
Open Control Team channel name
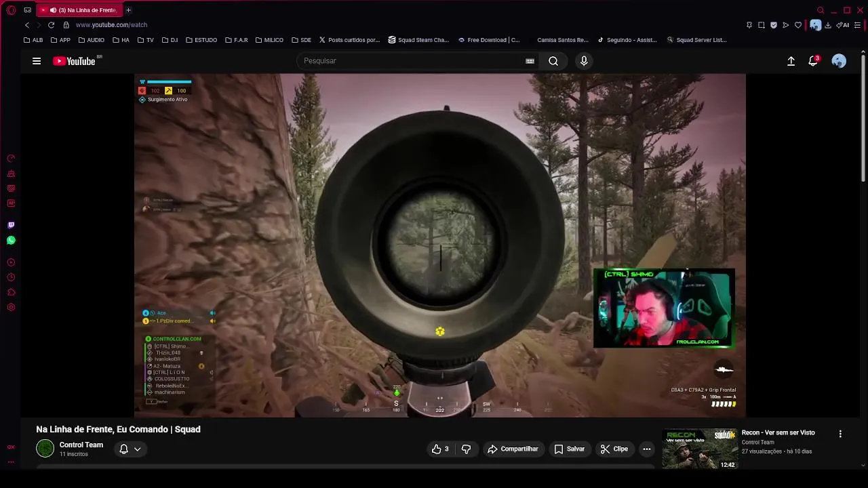coord(81,445)
